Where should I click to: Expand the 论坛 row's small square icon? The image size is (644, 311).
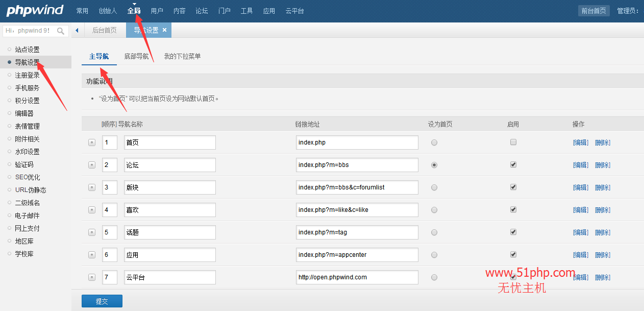tap(92, 165)
